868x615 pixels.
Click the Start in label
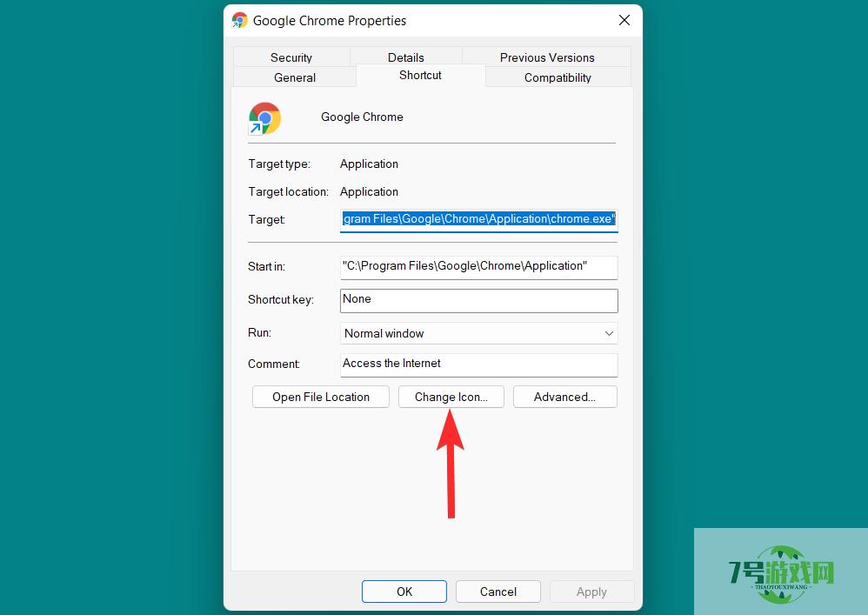(266, 266)
